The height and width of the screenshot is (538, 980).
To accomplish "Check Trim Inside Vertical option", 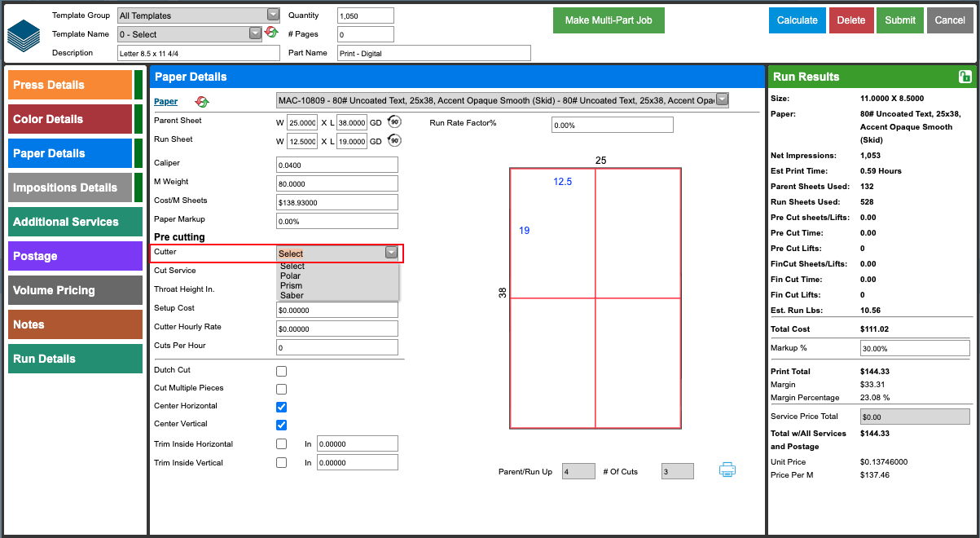I will pyautogui.click(x=281, y=462).
